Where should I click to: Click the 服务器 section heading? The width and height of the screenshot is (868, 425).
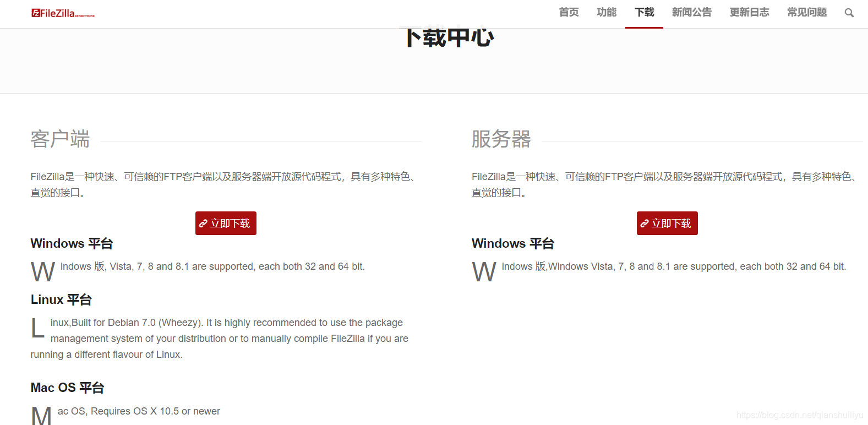point(501,139)
